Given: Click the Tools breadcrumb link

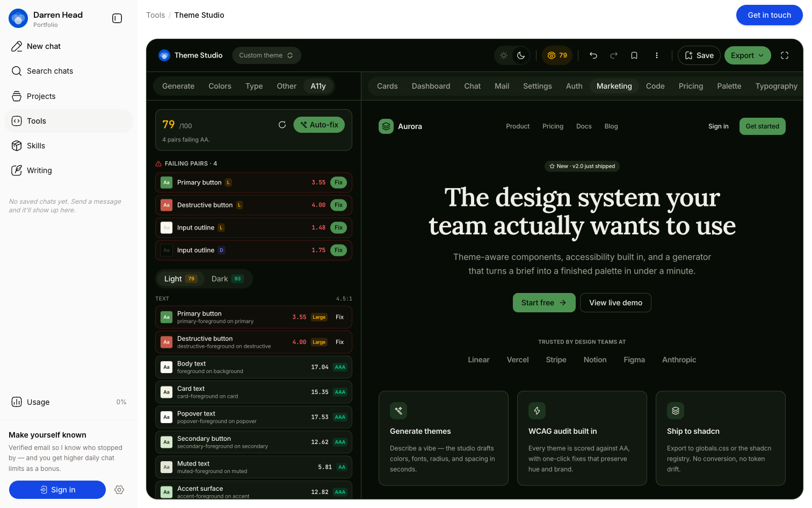Looking at the screenshot, I should click(156, 15).
